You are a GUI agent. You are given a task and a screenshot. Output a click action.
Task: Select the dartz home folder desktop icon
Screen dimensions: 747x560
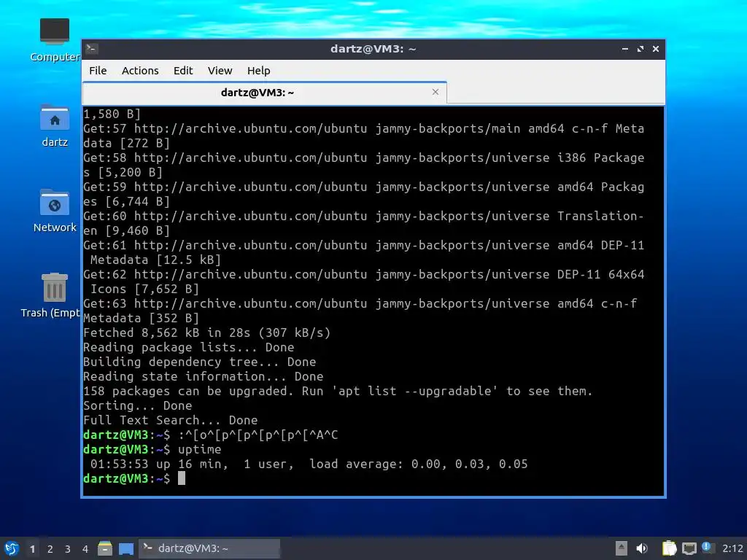(x=54, y=125)
